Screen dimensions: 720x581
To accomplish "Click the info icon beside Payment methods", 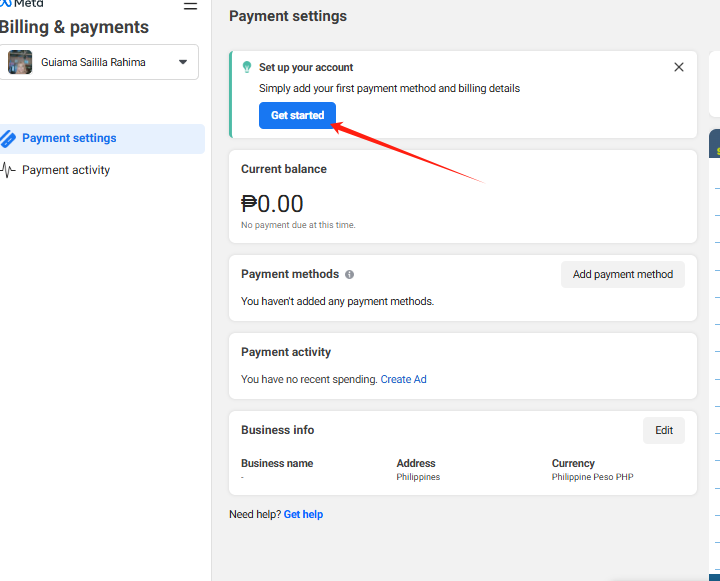I will coord(349,275).
